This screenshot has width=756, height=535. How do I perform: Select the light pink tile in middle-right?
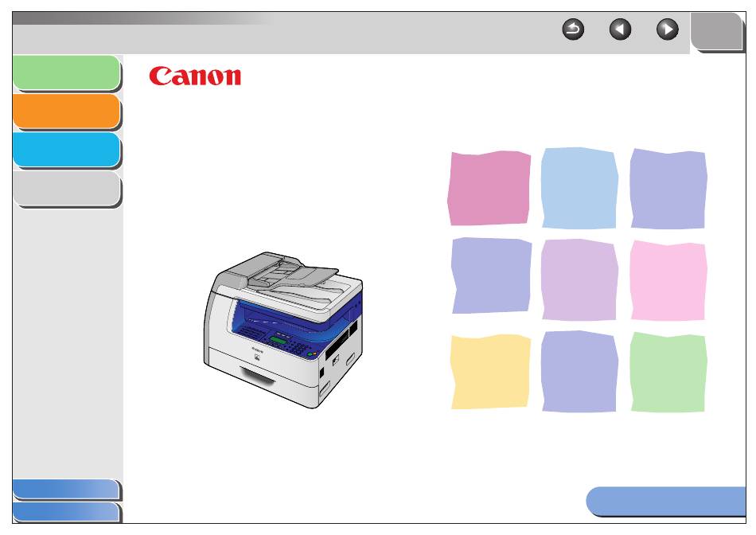point(668,280)
